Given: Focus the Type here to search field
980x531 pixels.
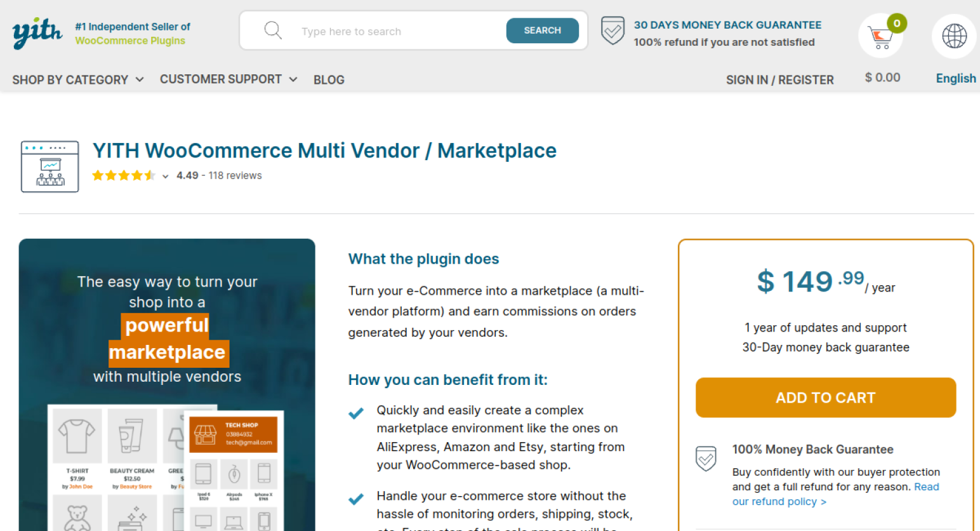Looking at the screenshot, I should click(400, 31).
